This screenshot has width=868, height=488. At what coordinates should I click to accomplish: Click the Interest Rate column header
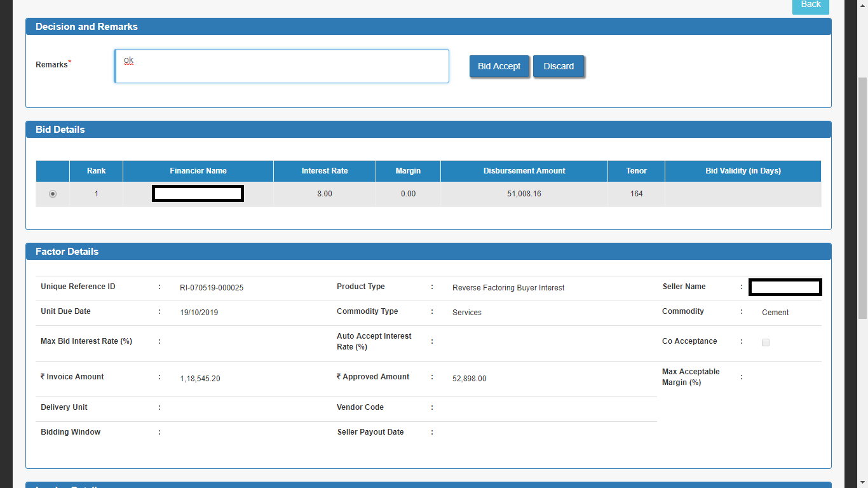pos(325,171)
